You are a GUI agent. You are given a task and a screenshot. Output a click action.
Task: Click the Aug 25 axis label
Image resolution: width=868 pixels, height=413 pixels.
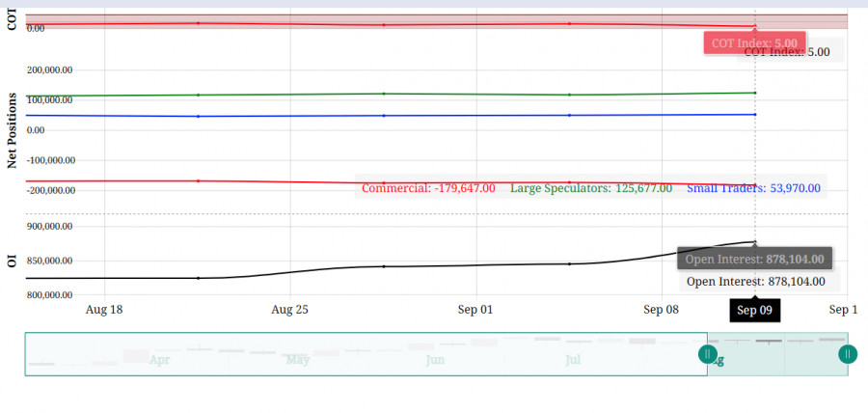click(x=289, y=310)
